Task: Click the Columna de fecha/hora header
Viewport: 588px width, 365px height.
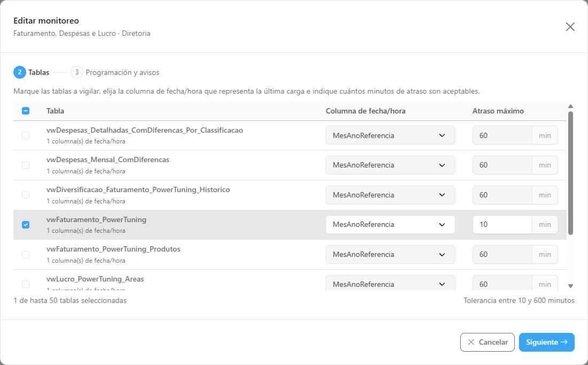Action: point(365,111)
